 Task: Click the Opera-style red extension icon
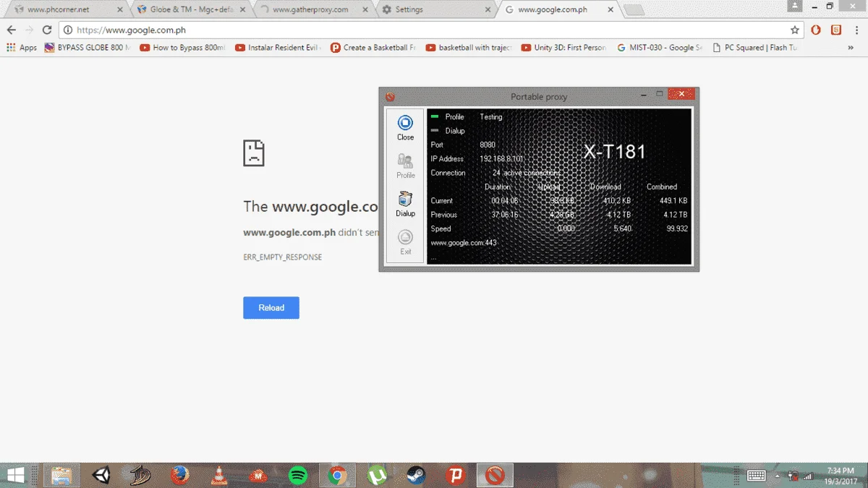point(816,30)
